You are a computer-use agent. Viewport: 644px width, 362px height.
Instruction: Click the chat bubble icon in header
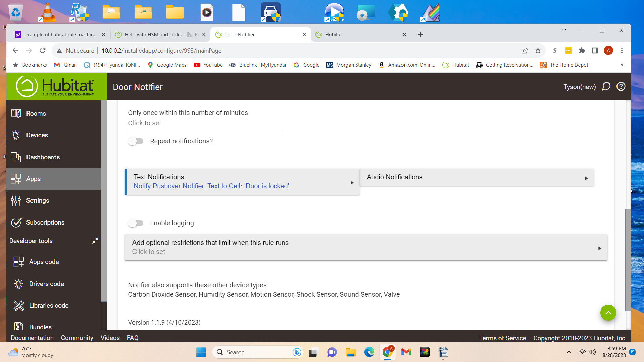(606, 86)
